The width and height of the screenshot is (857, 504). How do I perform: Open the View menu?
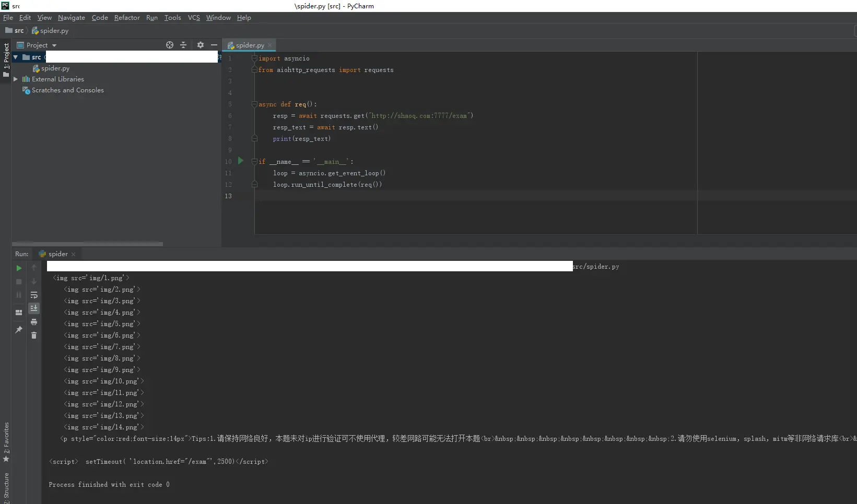[x=44, y=18]
